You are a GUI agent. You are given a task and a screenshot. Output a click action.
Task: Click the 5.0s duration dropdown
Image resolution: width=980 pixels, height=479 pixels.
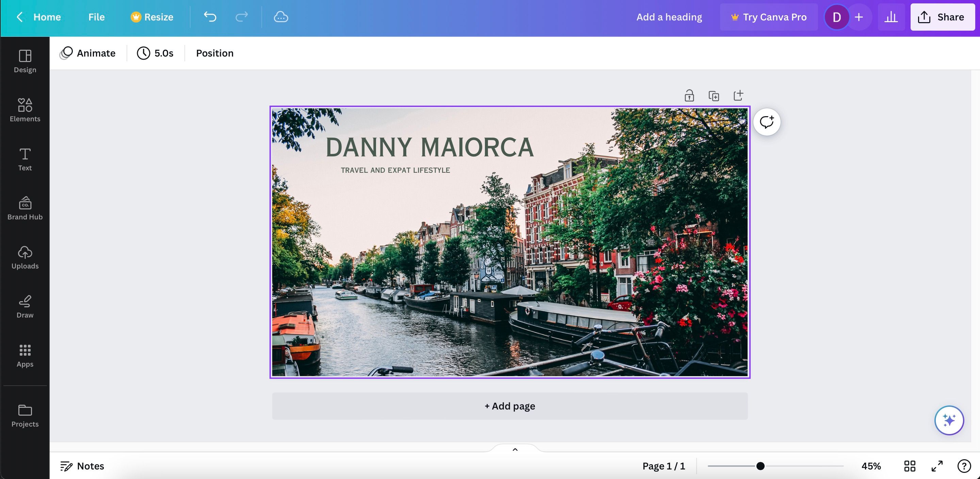click(x=155, y=52)
